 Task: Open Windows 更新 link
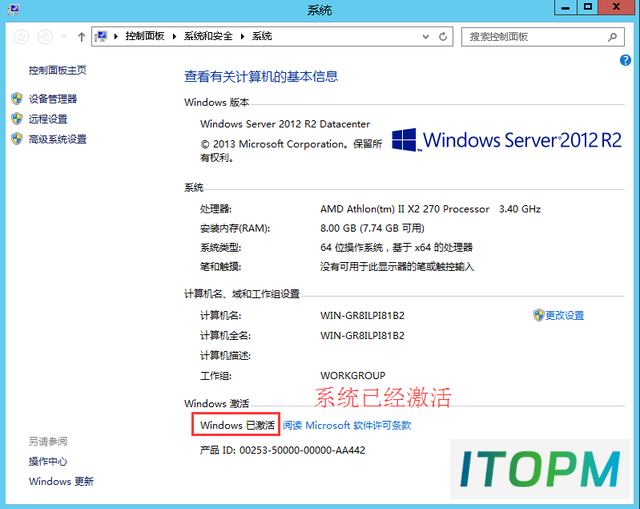click(x=61, y=482)
